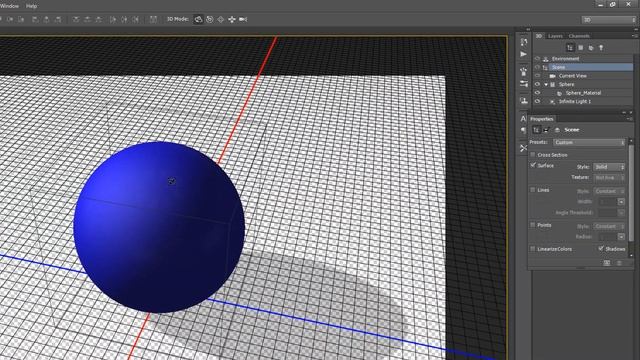The width and height of the screenshot is (640, 360).
Task: Select the Scale 3D camera mode icon
Action: [x=243, y=19]
